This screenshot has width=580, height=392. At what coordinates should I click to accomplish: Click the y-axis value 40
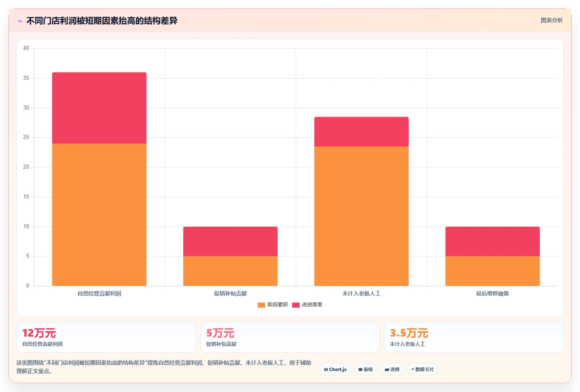(26, 48)
